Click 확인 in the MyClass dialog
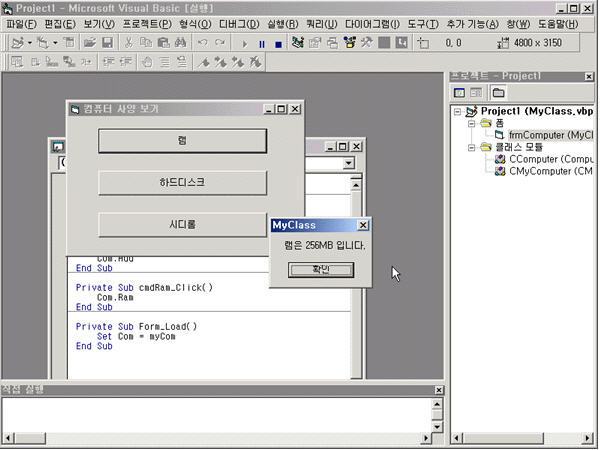Screen dimensions: 600x450 [x=321, y=270]
